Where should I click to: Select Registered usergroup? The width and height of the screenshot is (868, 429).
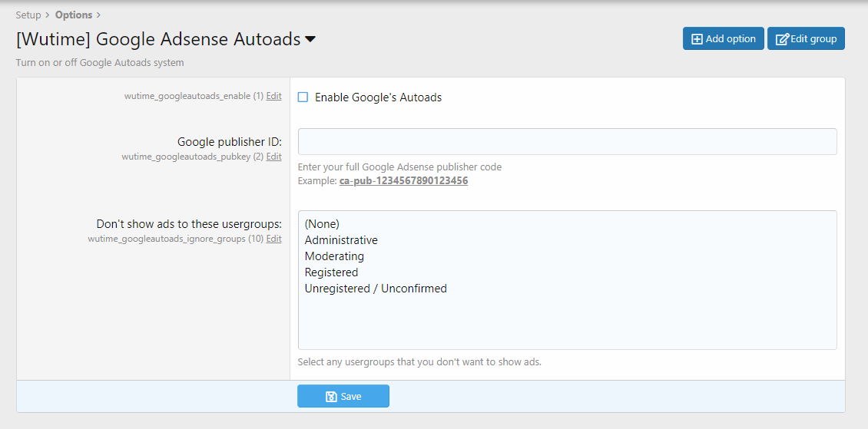tap(568, 272)
